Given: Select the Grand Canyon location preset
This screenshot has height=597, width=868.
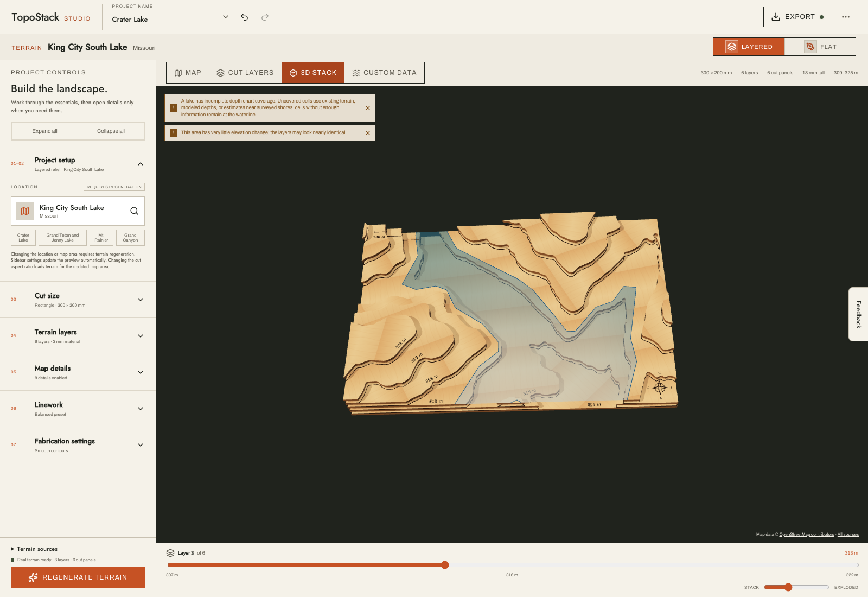Looking at the screenshot, I should click(130, 238).
